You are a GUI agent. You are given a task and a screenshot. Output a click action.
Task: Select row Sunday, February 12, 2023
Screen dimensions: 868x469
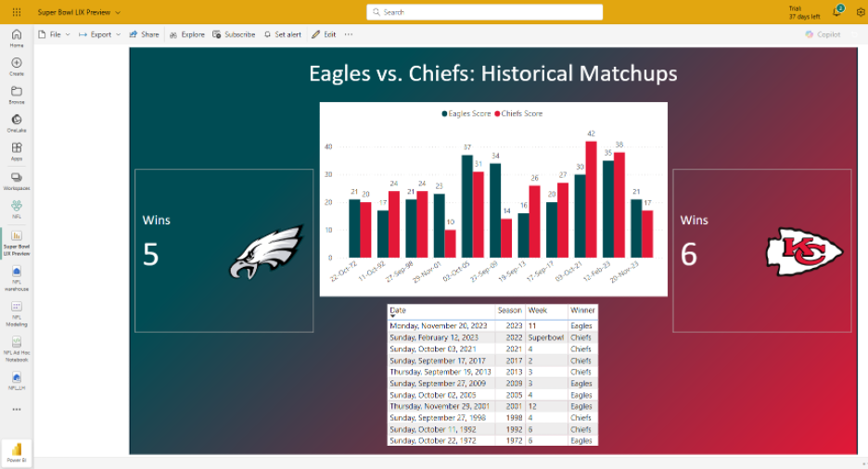coord(492,337)
